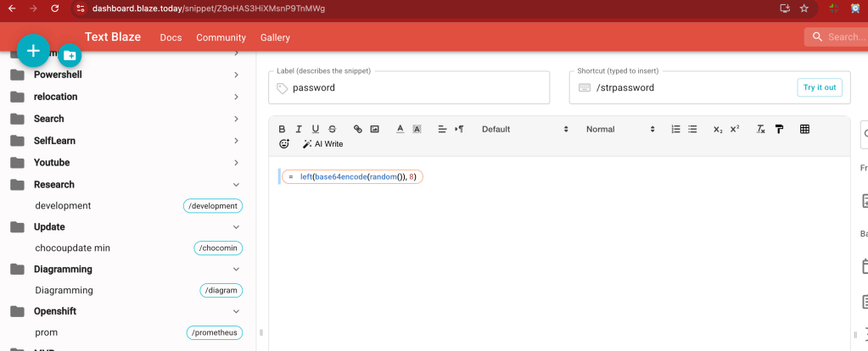868x351 pixels.
Task: Open the Docs menu item
Action: [x=171, y=37]
